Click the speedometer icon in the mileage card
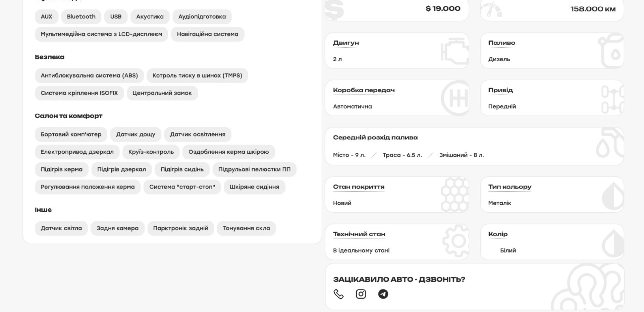This screenshot has height=312, width=644. [491, 10]
